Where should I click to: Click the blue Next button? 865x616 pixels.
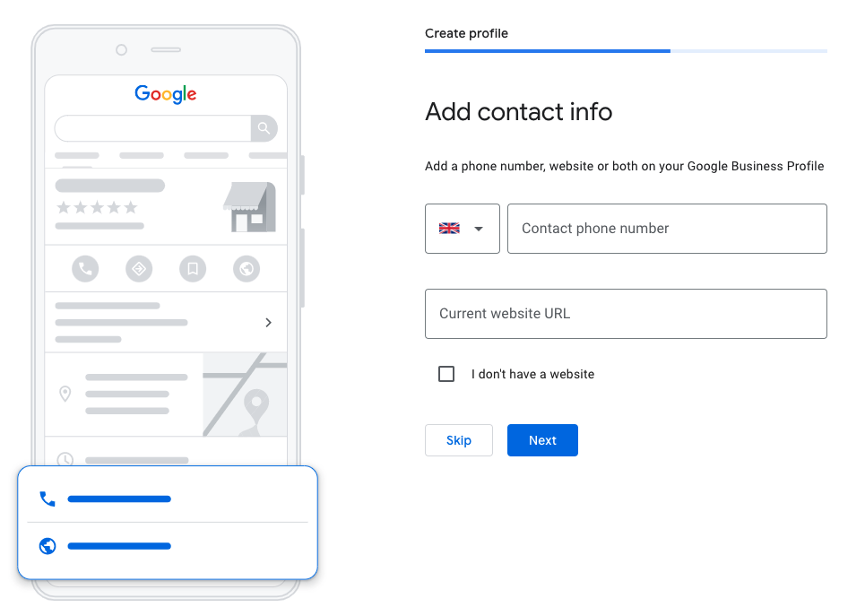click(x=542, y=440)
